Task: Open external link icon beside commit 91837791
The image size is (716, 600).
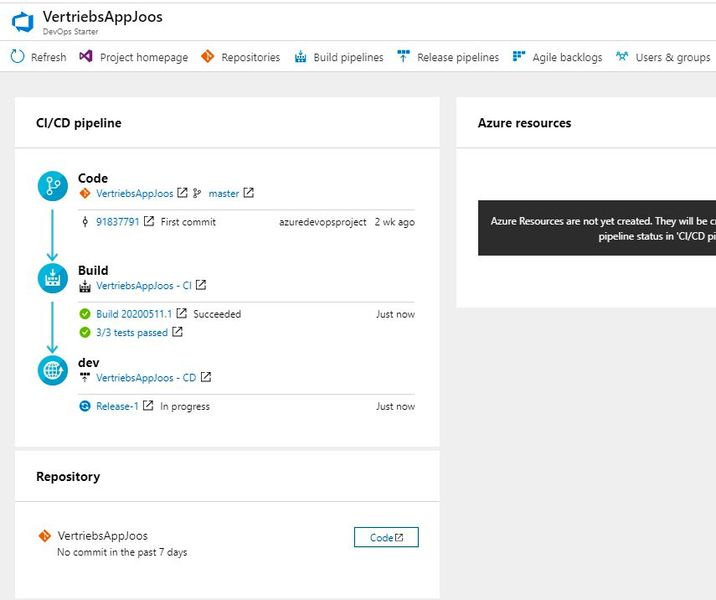Action: coord(149,221)
